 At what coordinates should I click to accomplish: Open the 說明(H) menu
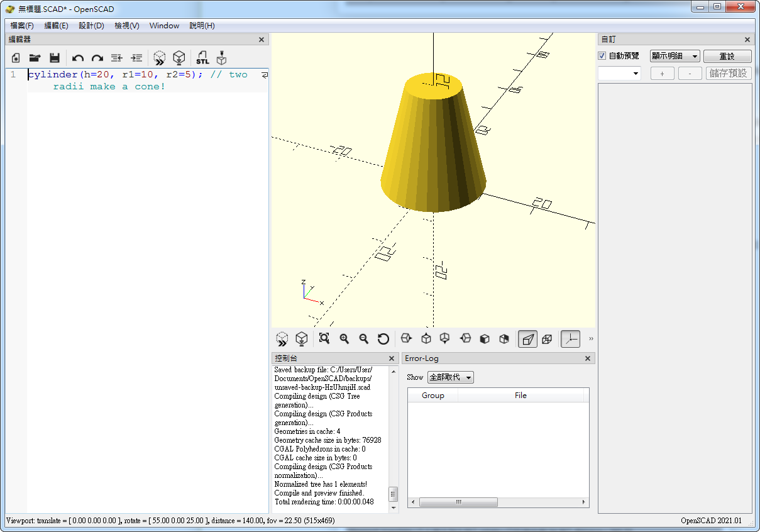point(202,26)
